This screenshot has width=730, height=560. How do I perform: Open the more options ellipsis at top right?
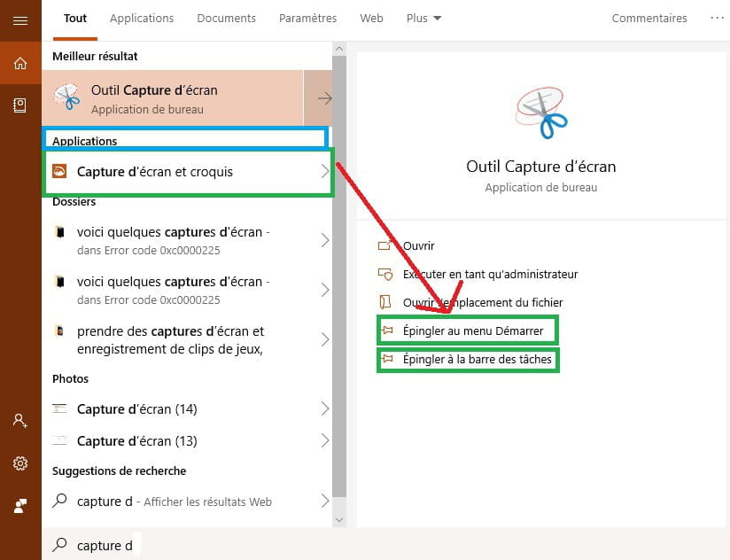point(717,18)
